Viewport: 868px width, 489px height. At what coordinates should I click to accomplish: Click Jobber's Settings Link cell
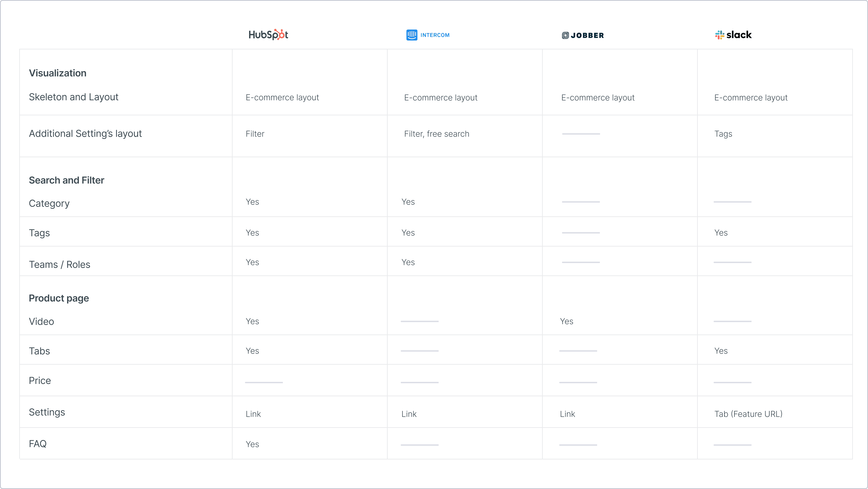(567, 414)
